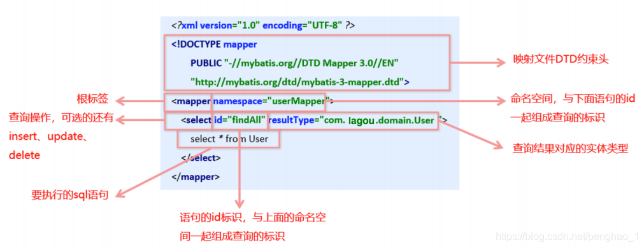The image size is (644, 248).
Task: Click the PUBLIC "-//mybatis.org//DTD Mapper 3.0//EN" text
Action: [x=294, y=63]
